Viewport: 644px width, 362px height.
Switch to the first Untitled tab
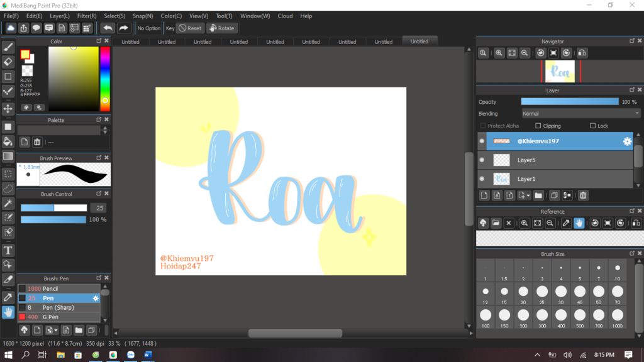point(130,42)
